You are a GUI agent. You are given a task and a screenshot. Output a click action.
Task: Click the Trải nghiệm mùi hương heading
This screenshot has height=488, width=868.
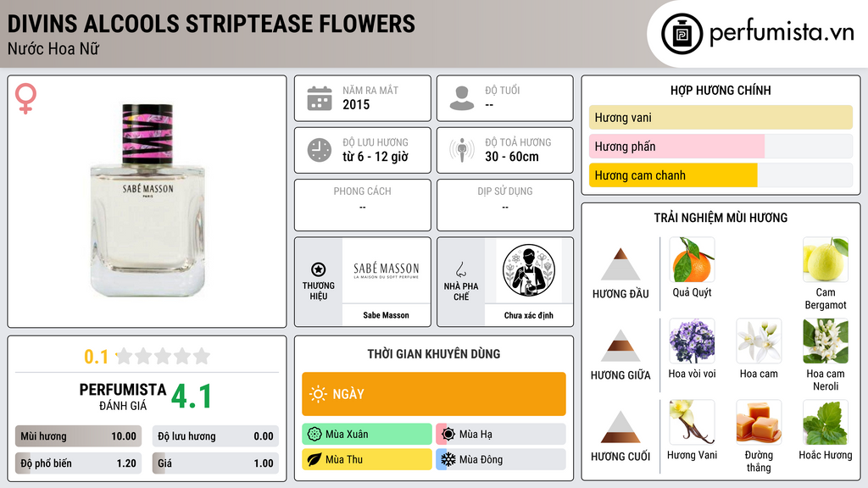[721, 218]
